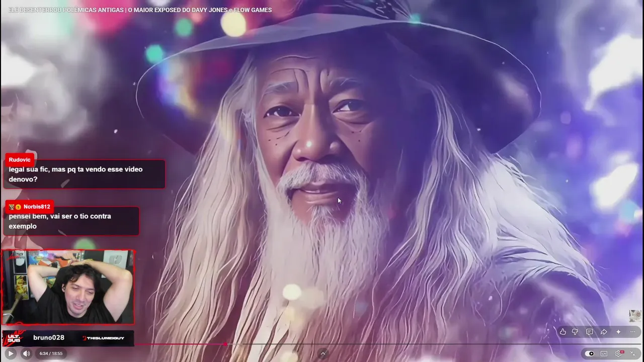
Task: Dislike the video with thumbs down
Action: [x=575, y=332]
